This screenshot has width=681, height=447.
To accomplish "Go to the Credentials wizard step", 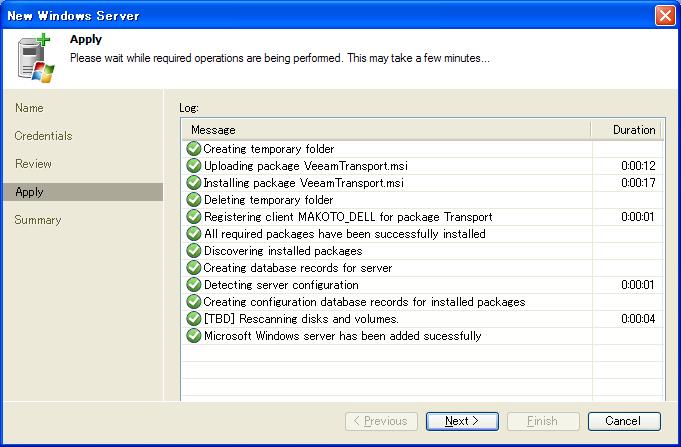I will click(x=43, y=136).
